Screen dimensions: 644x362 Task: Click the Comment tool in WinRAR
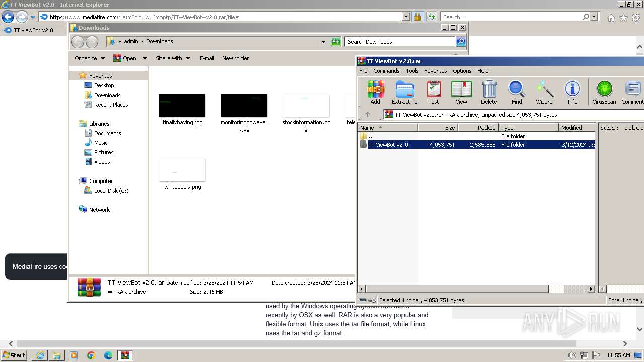pos(632,93)
